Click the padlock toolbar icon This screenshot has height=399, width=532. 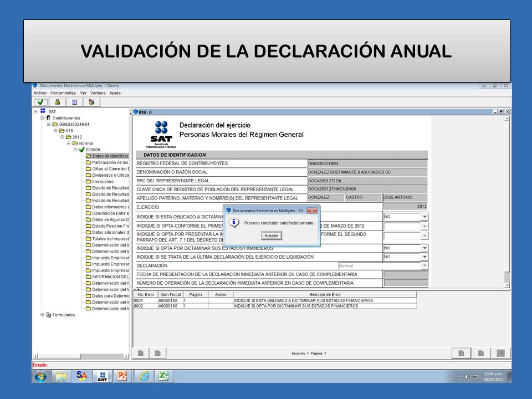[58, 102]
